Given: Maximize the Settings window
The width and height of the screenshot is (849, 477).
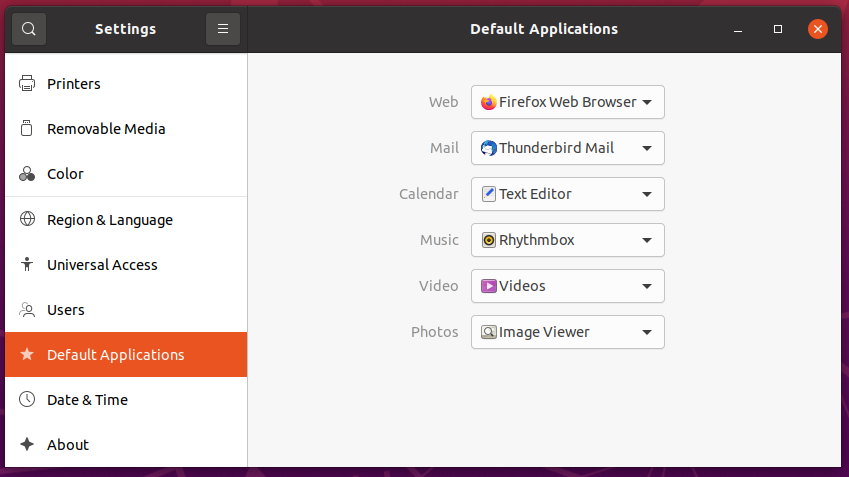Looking at the screenshot, I should 778,29.
